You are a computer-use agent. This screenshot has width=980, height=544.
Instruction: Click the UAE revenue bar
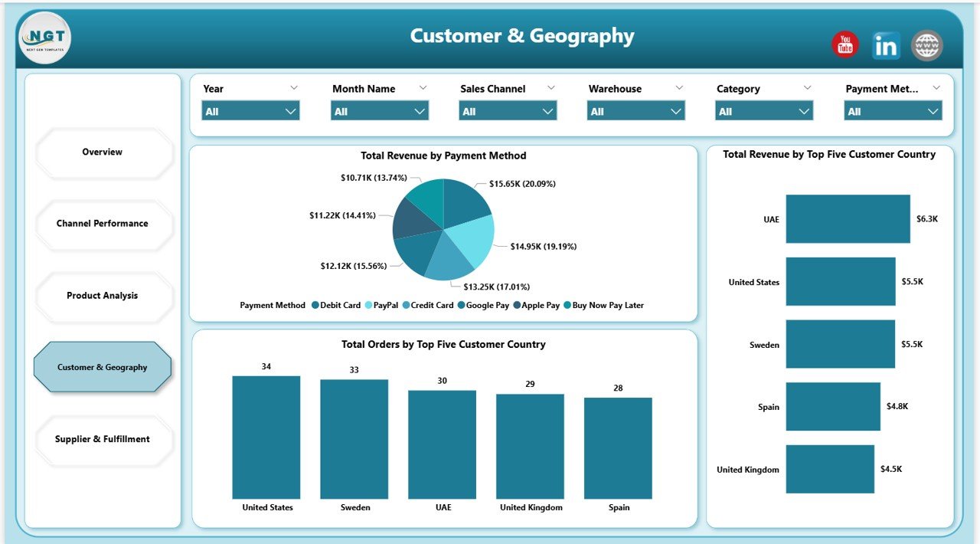tap(848, 219)
